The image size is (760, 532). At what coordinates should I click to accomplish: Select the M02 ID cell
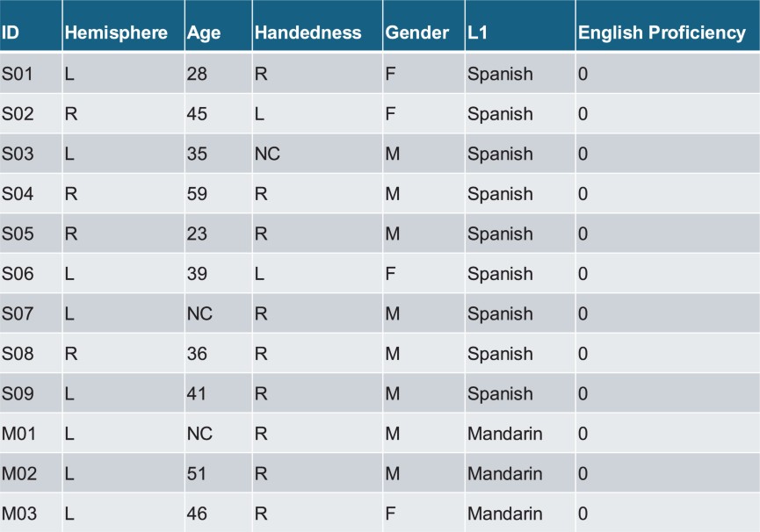[19, 473]
